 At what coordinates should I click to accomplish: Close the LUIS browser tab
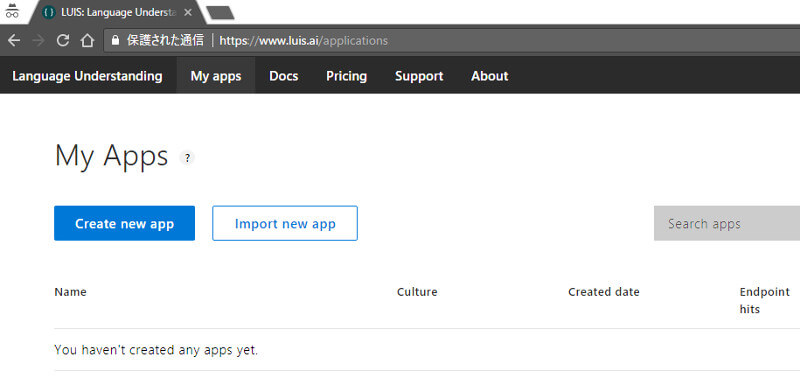click(188, 12)
